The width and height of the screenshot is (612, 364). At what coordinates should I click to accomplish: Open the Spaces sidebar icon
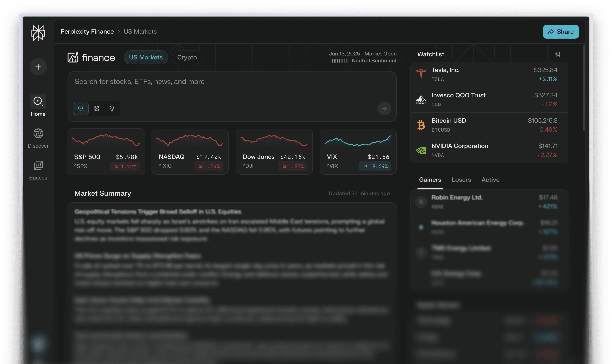[38, 165]
